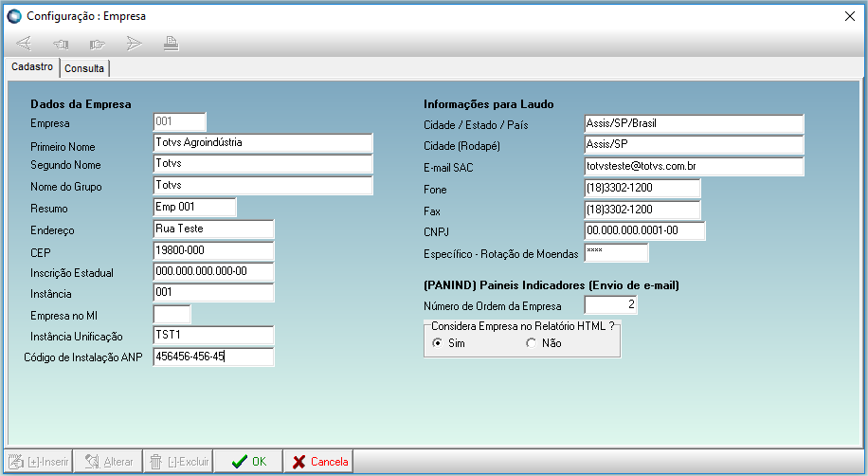Click the [+]-Inserir button
The height and width of the screenshot is (476, 868).
39,462
